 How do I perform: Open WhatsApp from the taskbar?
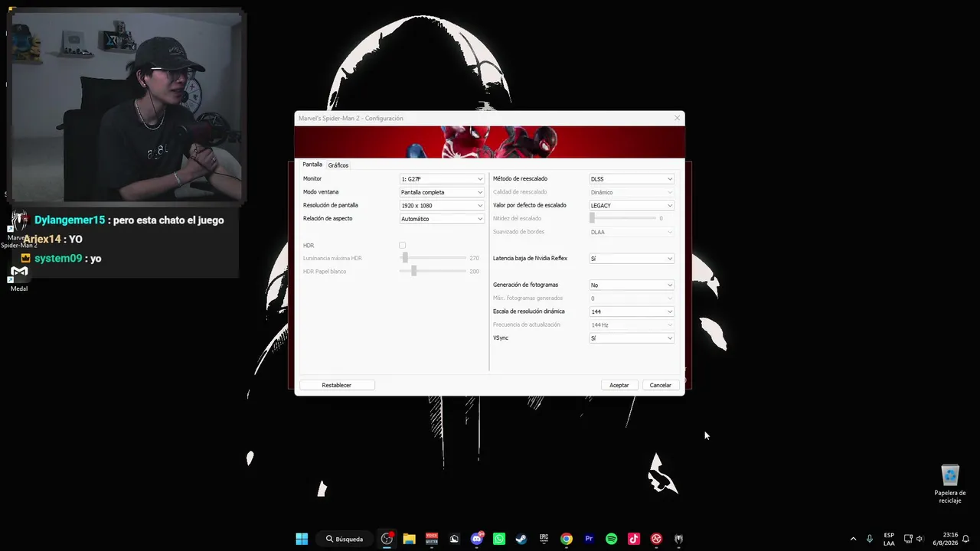(x=499, y=539)
